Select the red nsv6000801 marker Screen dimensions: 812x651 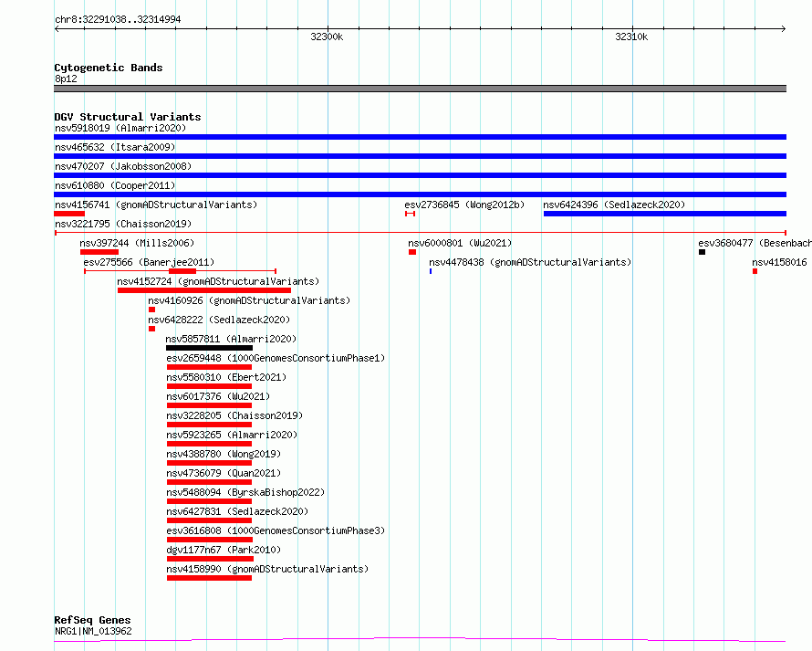click(x=412, y=252)
